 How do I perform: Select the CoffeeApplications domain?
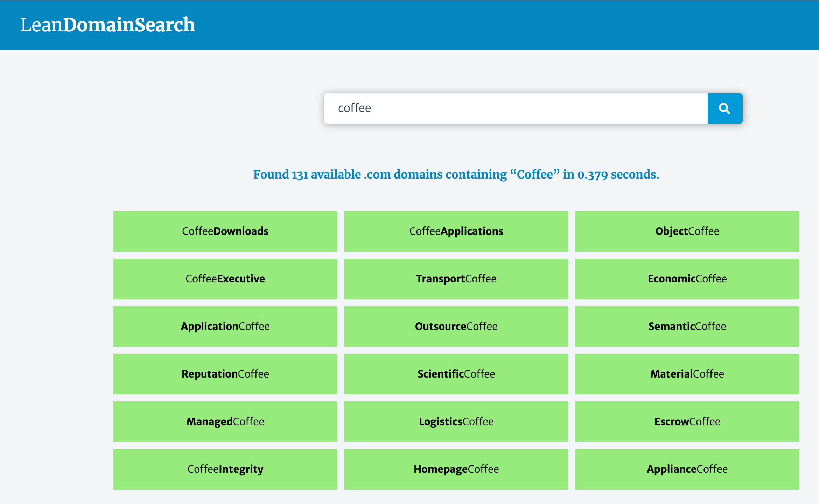point(456,231)
